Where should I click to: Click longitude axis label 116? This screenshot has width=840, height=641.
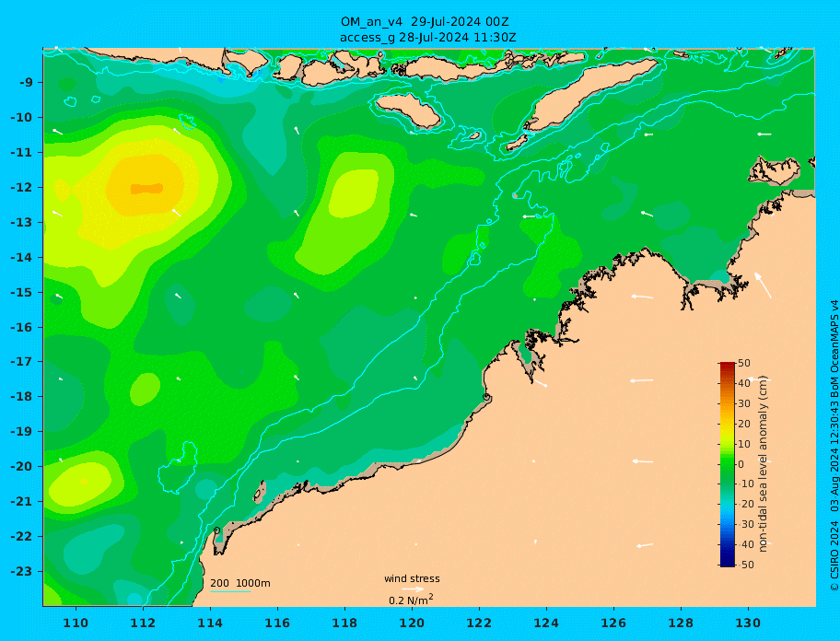pos(277,623)
